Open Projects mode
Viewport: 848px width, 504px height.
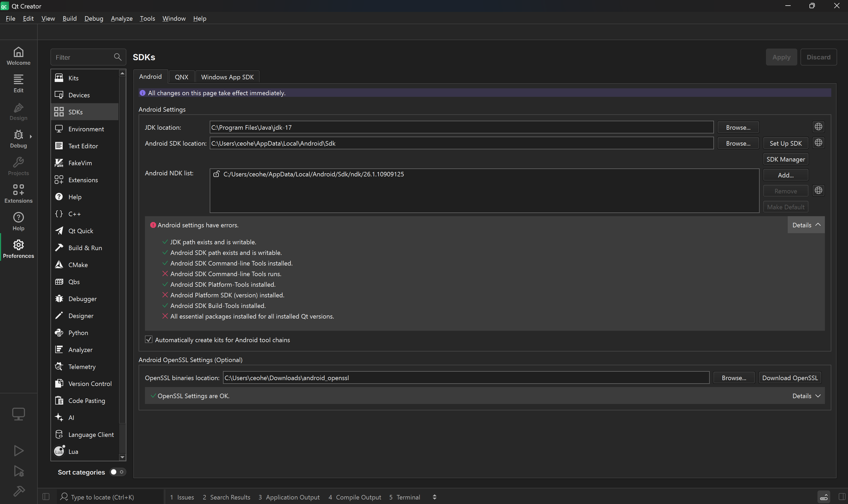18,166
